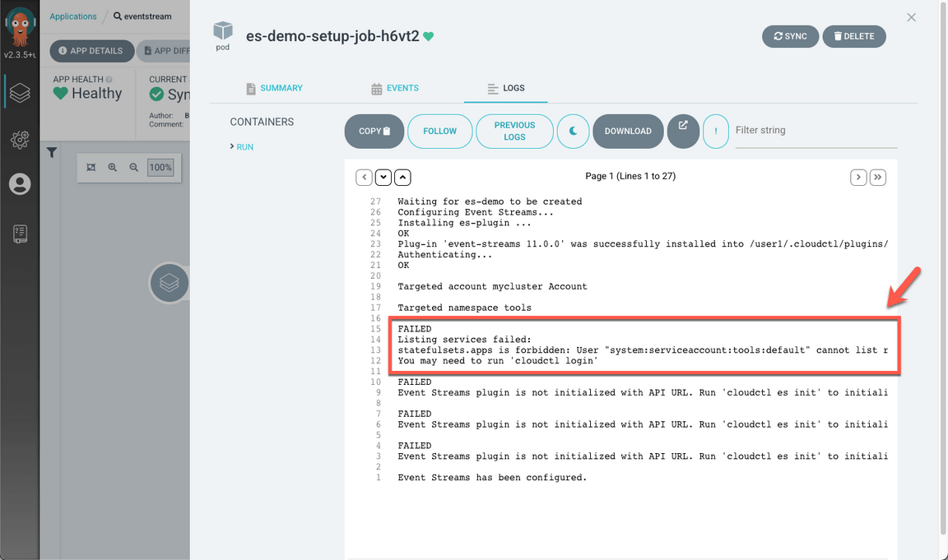
Task: Expand the RUN container entry
Action: 242,147
